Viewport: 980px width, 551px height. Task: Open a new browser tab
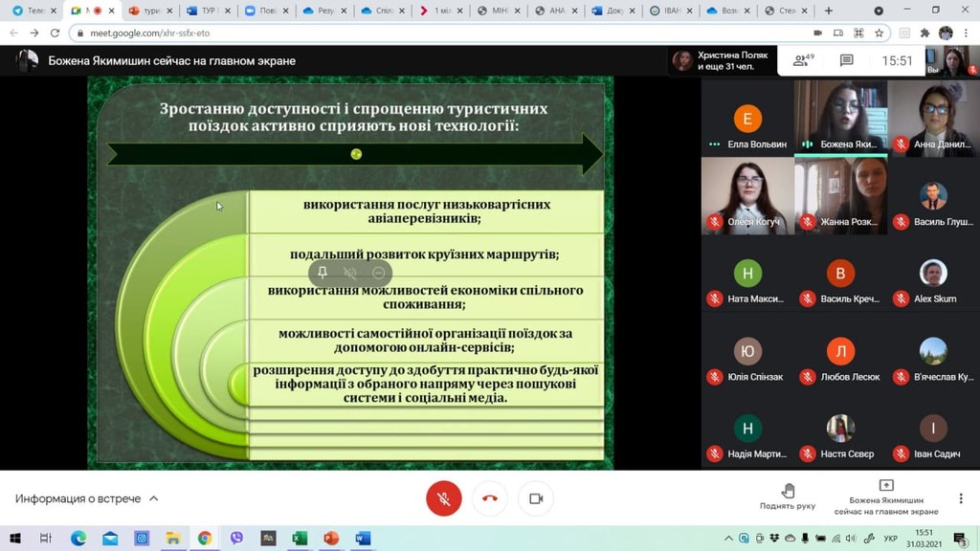[x=829, y=11]
